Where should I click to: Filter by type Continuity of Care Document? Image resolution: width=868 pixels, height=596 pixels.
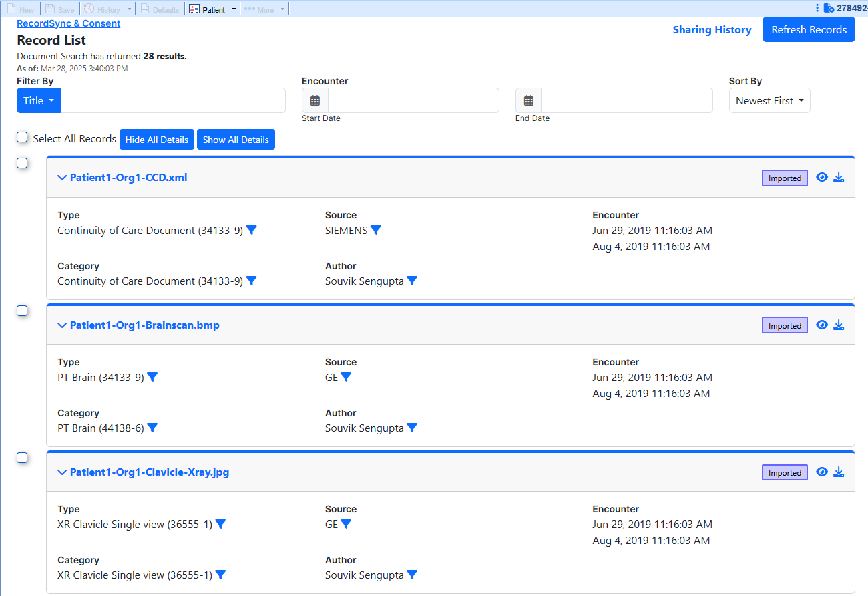click(x=252, y=230)
